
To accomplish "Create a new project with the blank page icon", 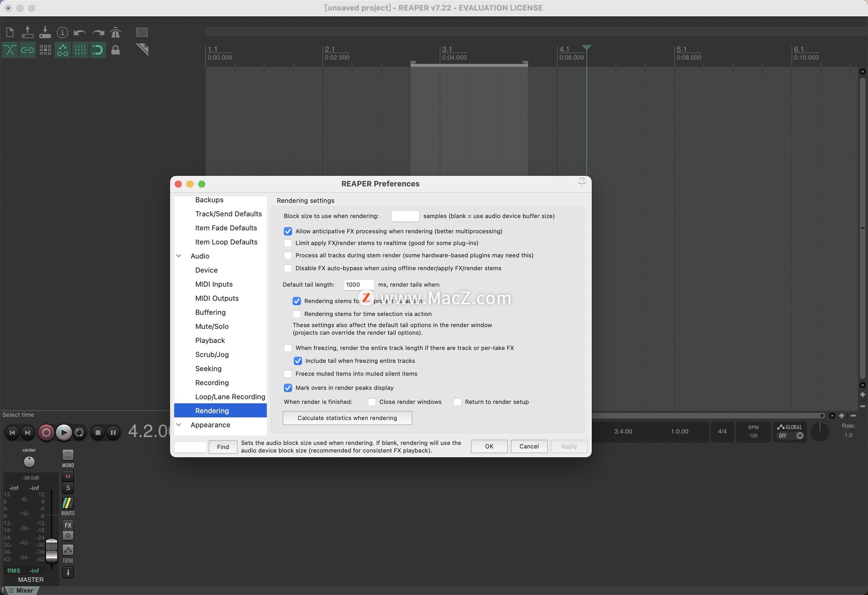I will pyautogui.click(x=10, y=32).
